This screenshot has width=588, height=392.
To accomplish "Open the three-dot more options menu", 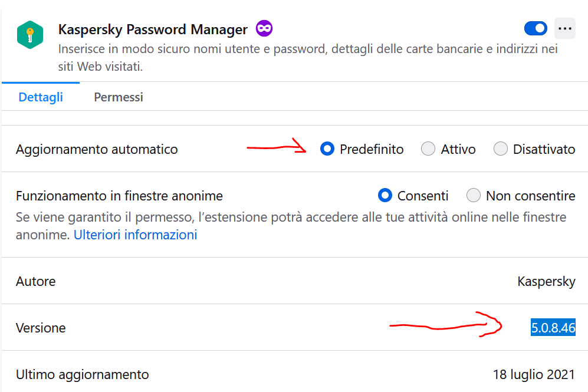I will (565, 28).
